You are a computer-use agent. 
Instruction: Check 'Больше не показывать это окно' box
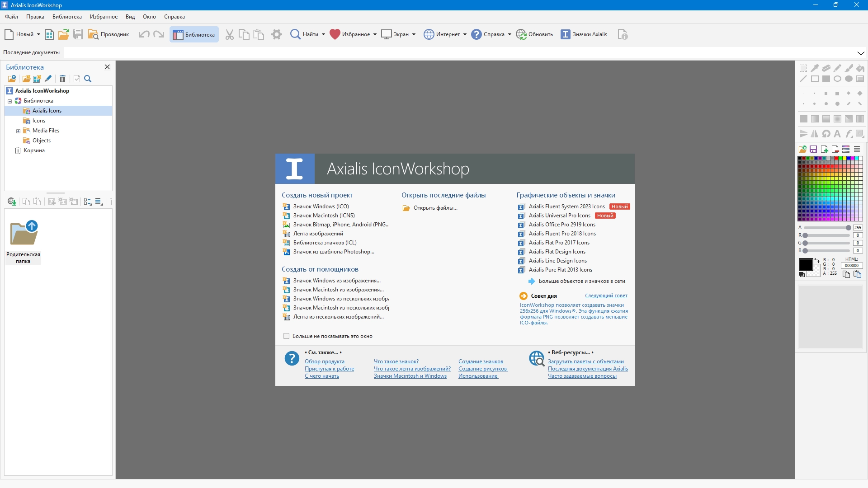coord(286,336)
